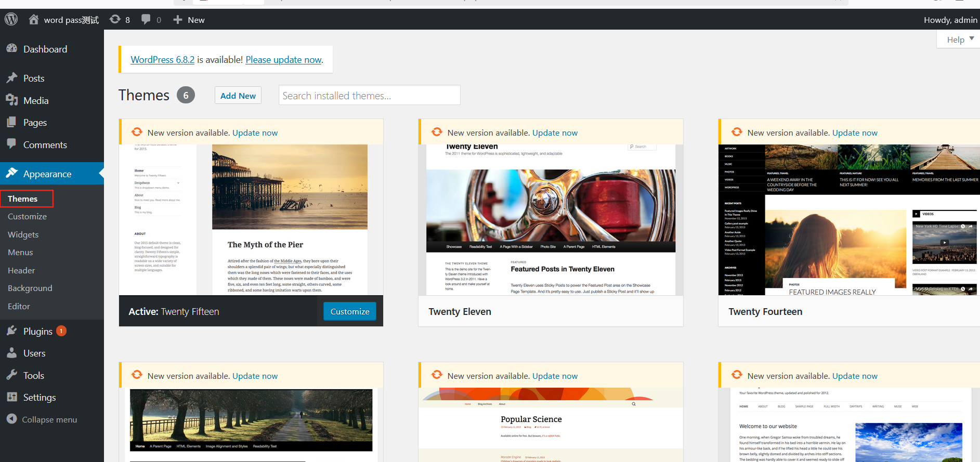The image size is (980, 462).
Task: Click the WordPress 6.8.2 link
Action: (x=162, y=60)
